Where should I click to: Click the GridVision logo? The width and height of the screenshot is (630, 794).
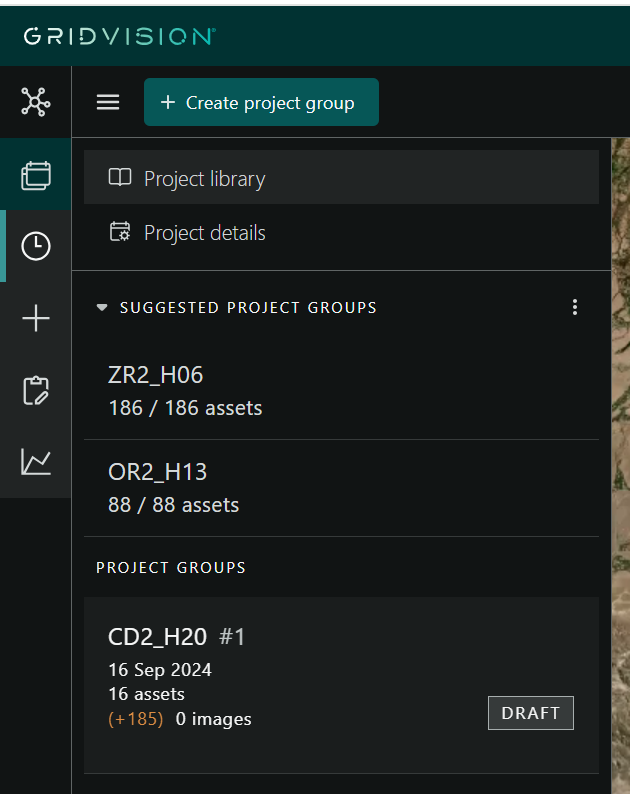(119, 36)
